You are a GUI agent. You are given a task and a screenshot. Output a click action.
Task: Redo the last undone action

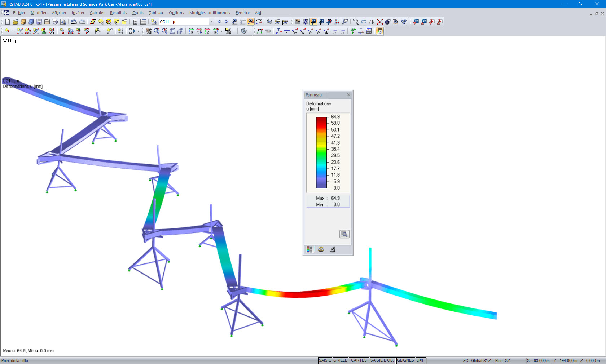click(82, 22)
